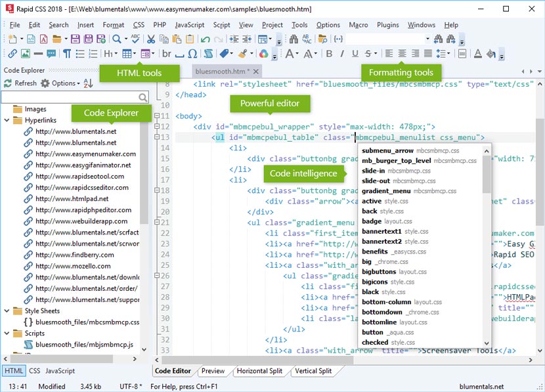
Task: Apply bold formatting with the B icon
Action: (x=328, y=54)
